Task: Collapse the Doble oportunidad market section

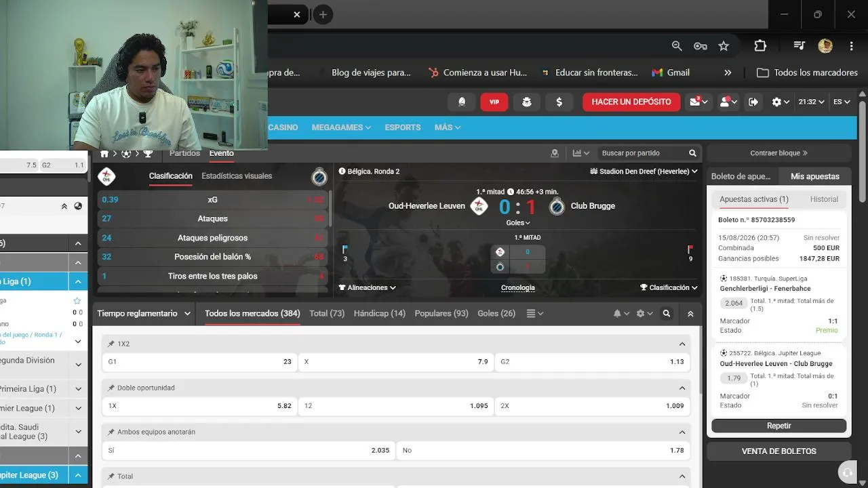Action: (x=682, y=388)
